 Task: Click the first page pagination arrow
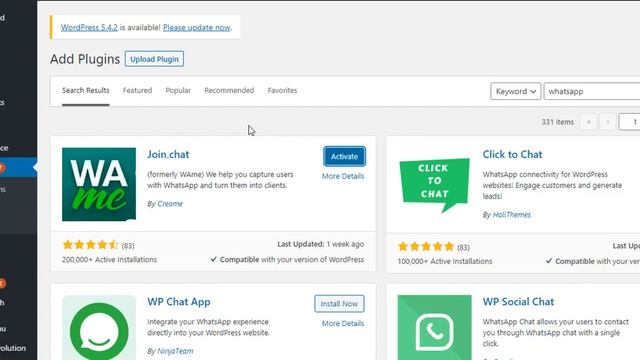(588, 122)
